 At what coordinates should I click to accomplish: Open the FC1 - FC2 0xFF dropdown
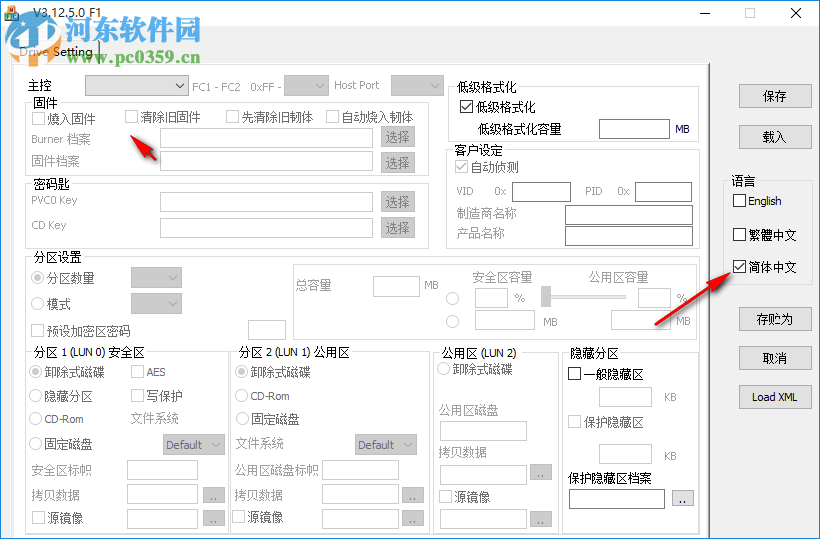pyautogui.click(x=306, y=86)
